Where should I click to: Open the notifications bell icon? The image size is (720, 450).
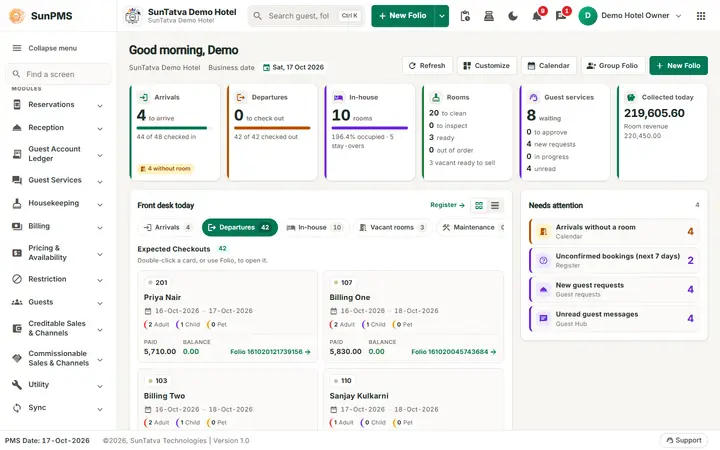(x=536, y=16)
